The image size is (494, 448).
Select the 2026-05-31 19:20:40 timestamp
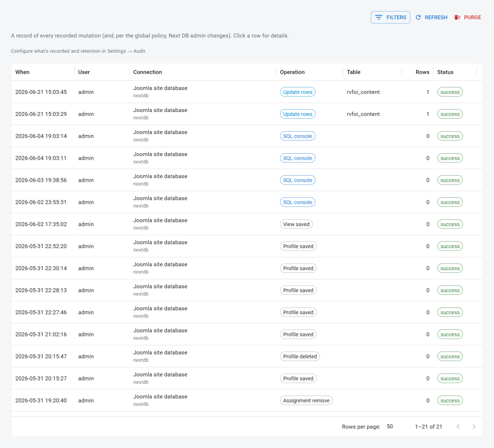click(x=41, y=400)
